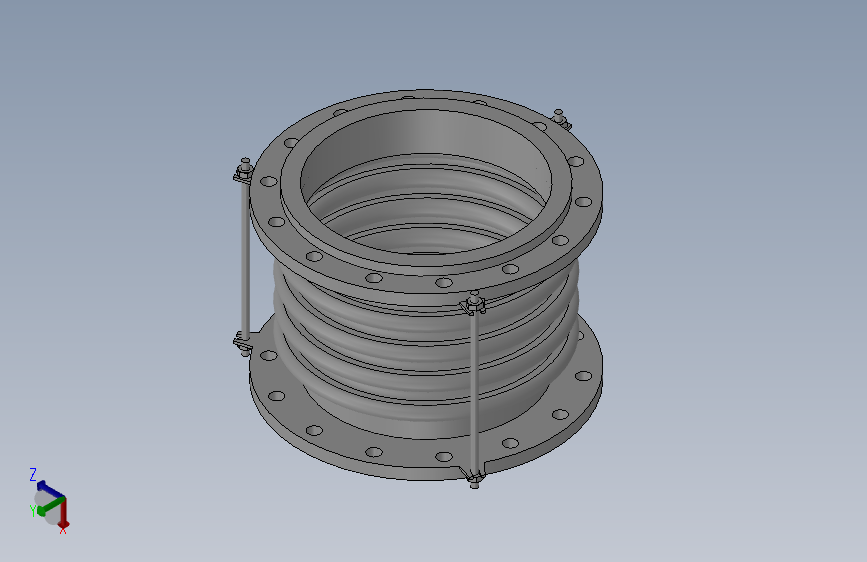
Task: Click the green Y axis of the triad
Action: [x=51, y=505]
